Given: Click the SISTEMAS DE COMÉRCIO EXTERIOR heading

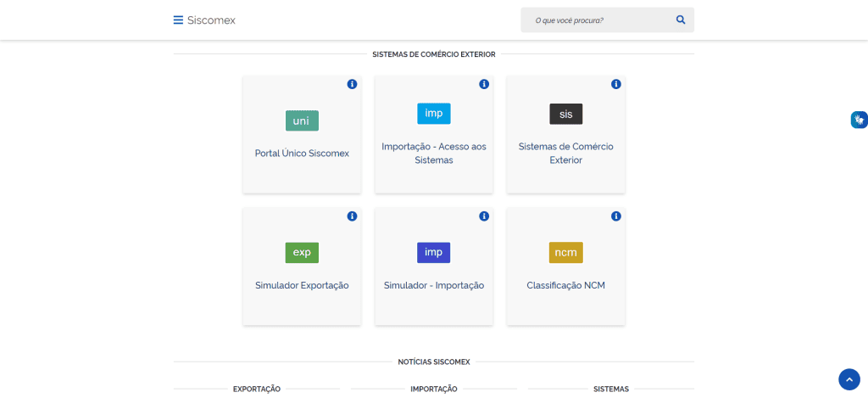Looking at the screenshot, I should (x=434, y=54).
